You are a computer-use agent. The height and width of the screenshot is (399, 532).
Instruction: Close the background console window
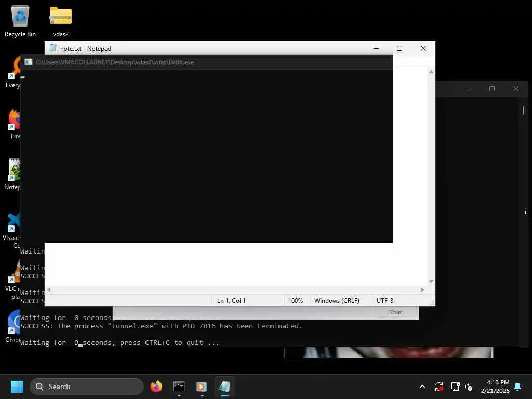(x=516, y=89)
